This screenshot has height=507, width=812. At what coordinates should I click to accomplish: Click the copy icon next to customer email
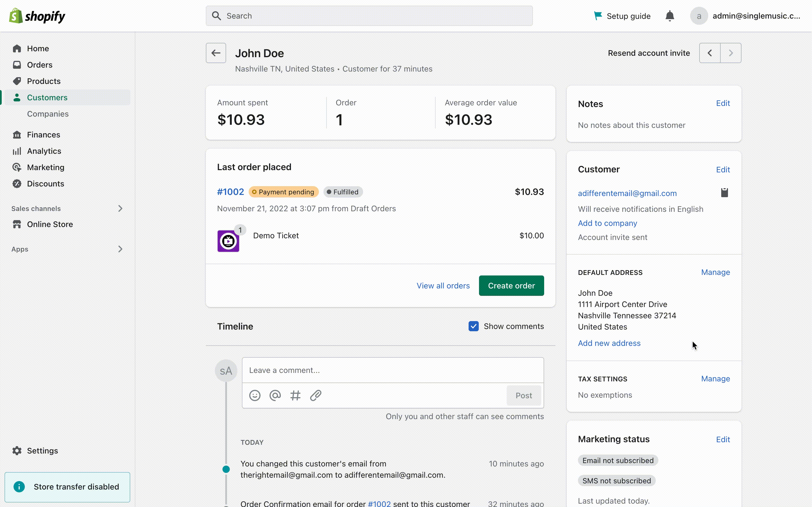[724, 193]
